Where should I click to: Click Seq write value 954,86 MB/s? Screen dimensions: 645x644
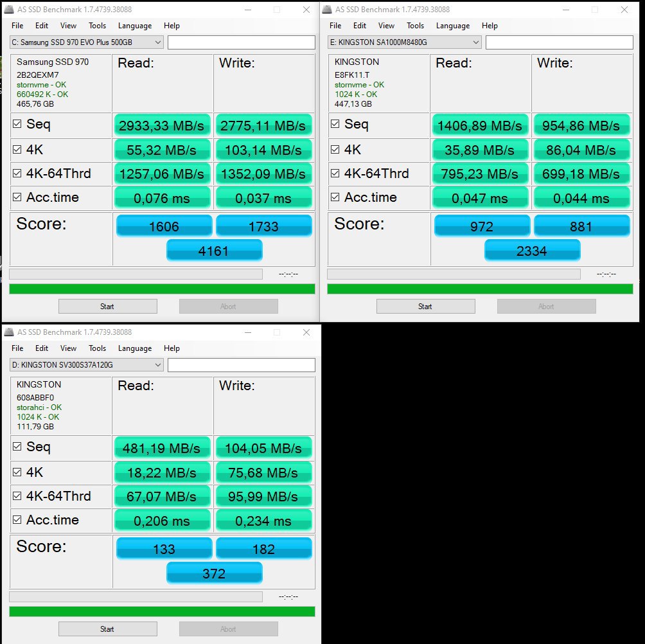(581, 125)
